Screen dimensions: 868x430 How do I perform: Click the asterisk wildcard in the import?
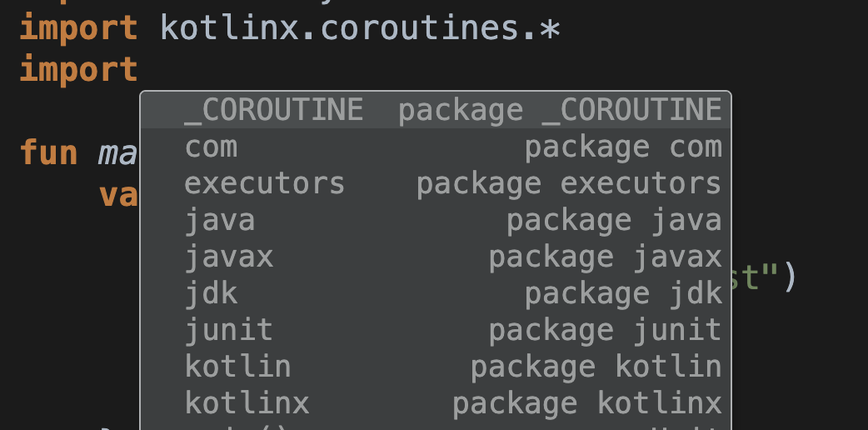point(550,27)
